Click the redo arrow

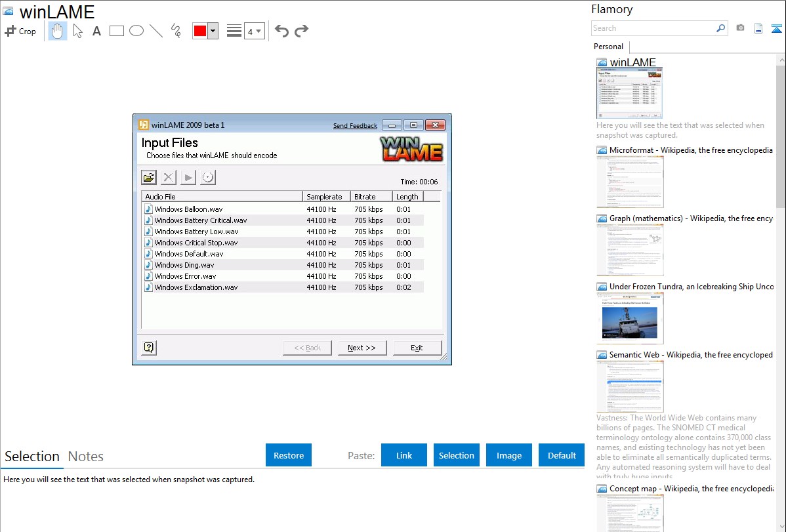[x=302, y=31]
